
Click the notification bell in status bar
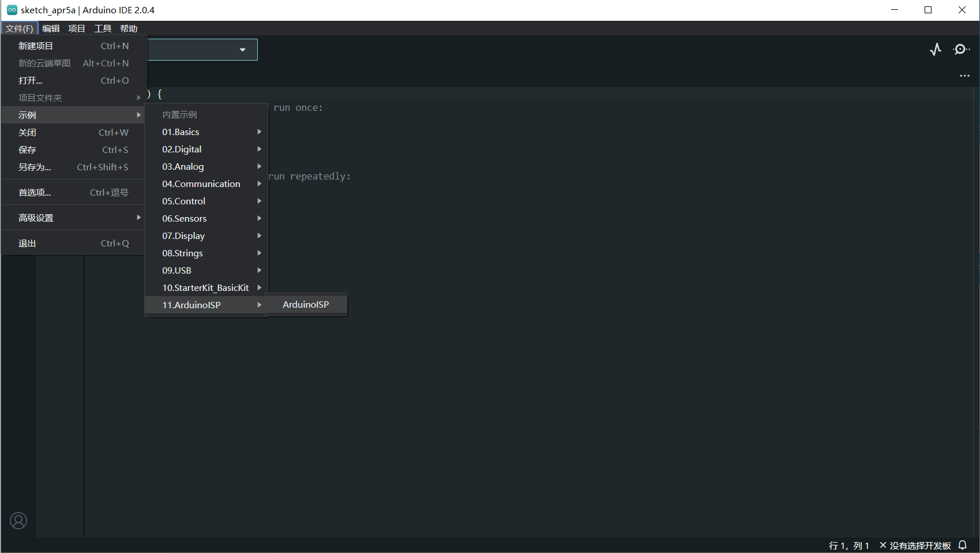pyautogui.click(x=962, y=545)
